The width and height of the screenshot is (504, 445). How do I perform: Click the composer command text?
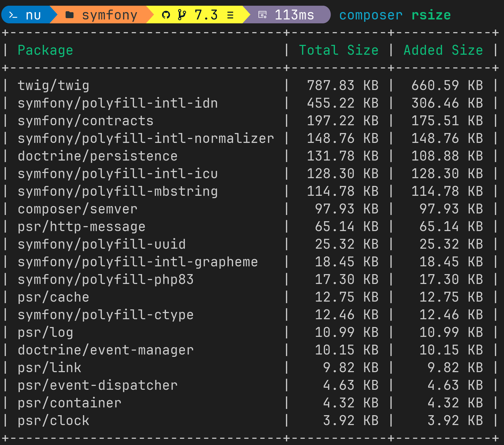(x=371, y=15)
